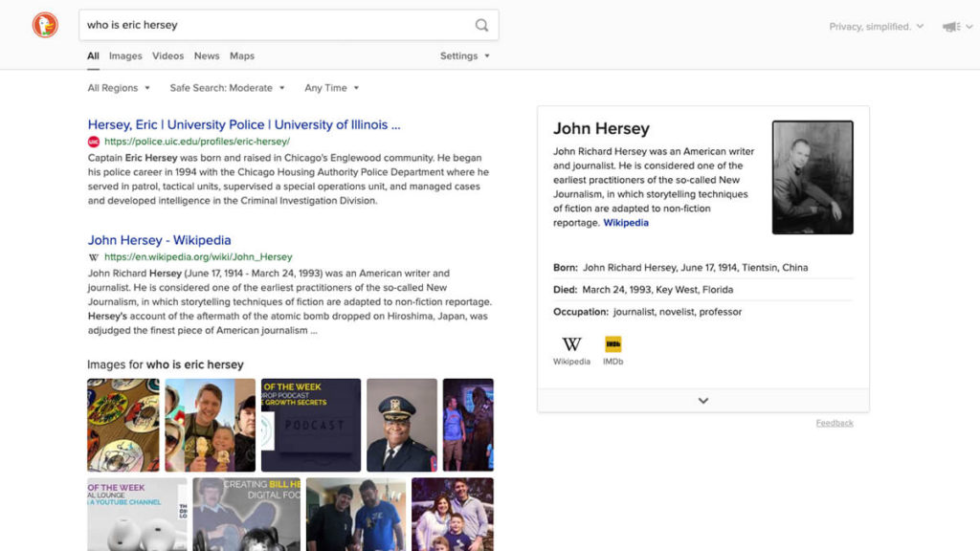Expand the John Hersey info panel chevron

tap(703, 401)
